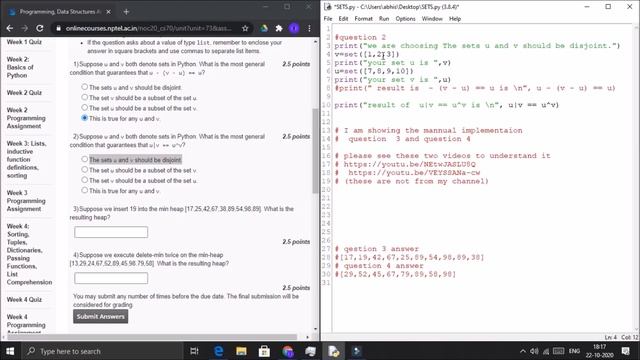Click the line 'v=set([1,2,3])' in IDLE
This screenshot has width=640, height=360.
pos(367,54)
